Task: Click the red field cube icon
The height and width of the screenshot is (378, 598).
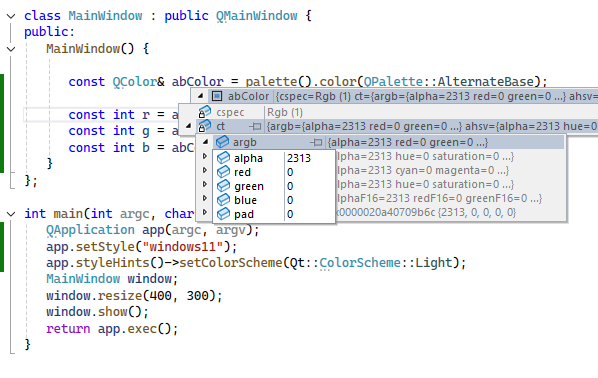Action: click(x=223, y=172)
